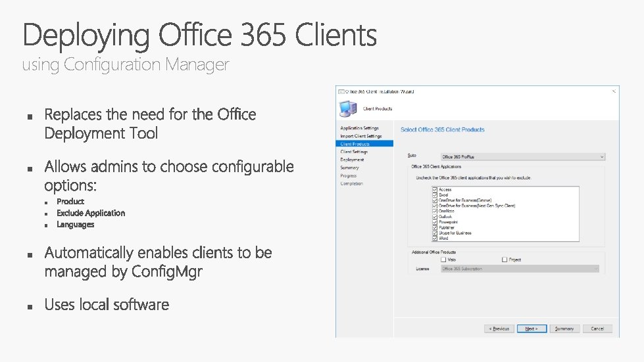Click the slide title 'Deploying Office 365 Clients'
The width and height of the screenshot is (644, 362).
pos(199,36)
